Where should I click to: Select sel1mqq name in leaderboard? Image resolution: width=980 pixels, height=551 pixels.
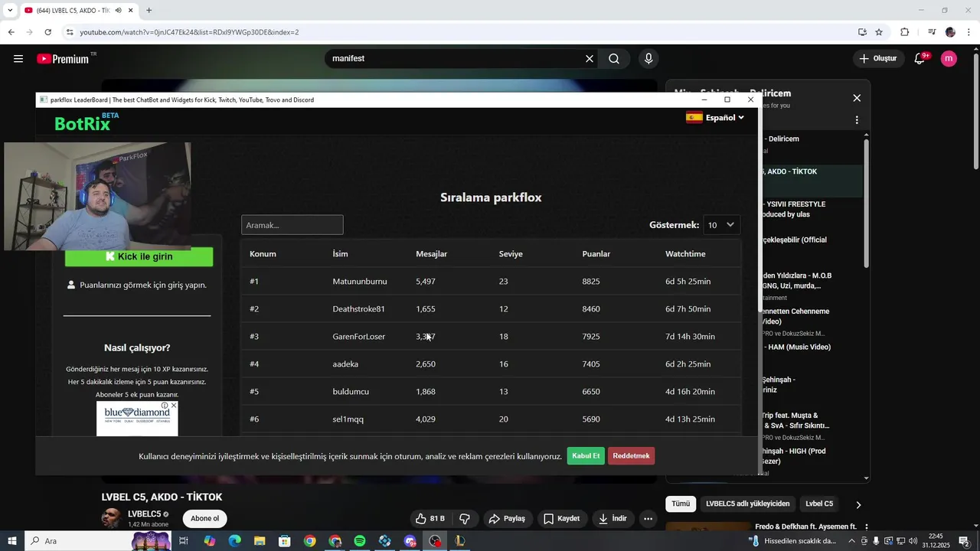tap(348, 419)
